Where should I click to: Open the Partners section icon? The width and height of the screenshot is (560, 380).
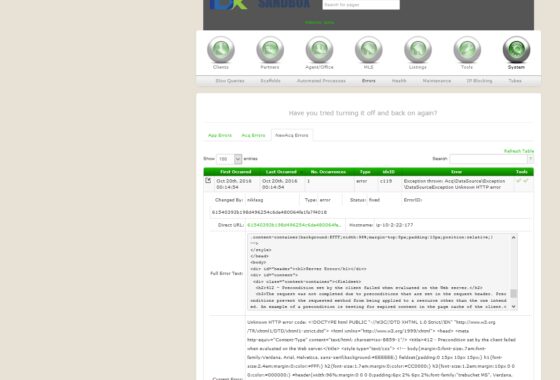tap(270, 50)
